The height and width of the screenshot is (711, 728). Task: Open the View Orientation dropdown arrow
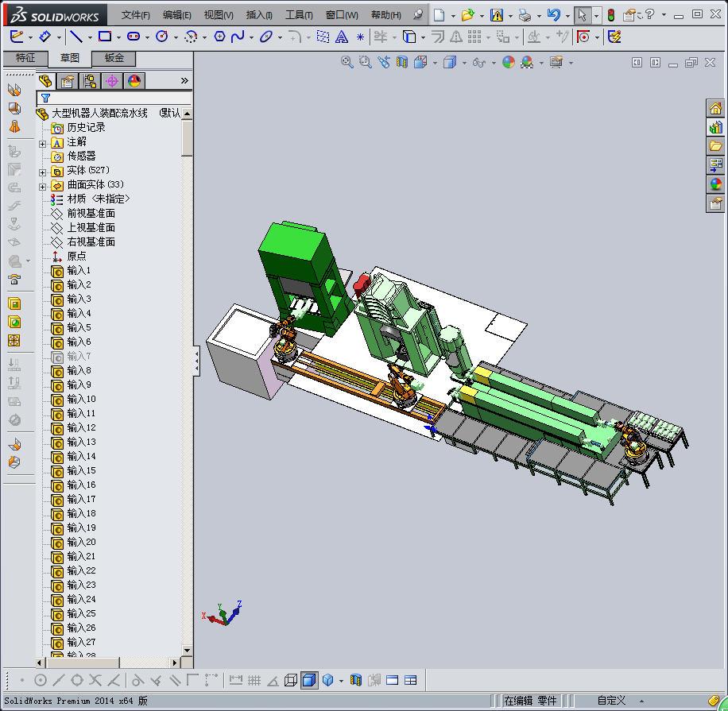[x=435, y=63]
